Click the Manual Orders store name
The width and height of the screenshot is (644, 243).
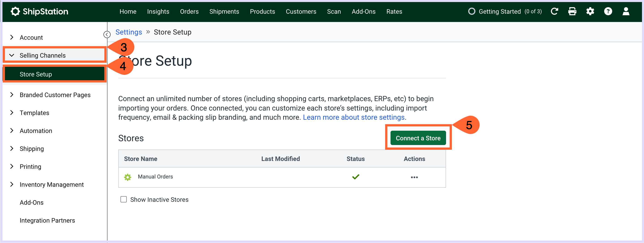[x=155, y=177]
